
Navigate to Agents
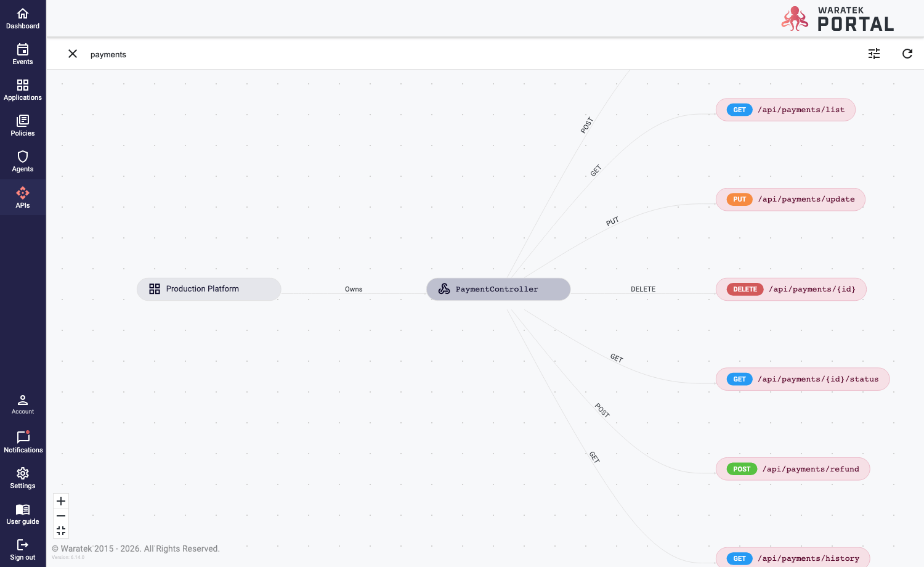pyautogui.click(x=23, y=161)
